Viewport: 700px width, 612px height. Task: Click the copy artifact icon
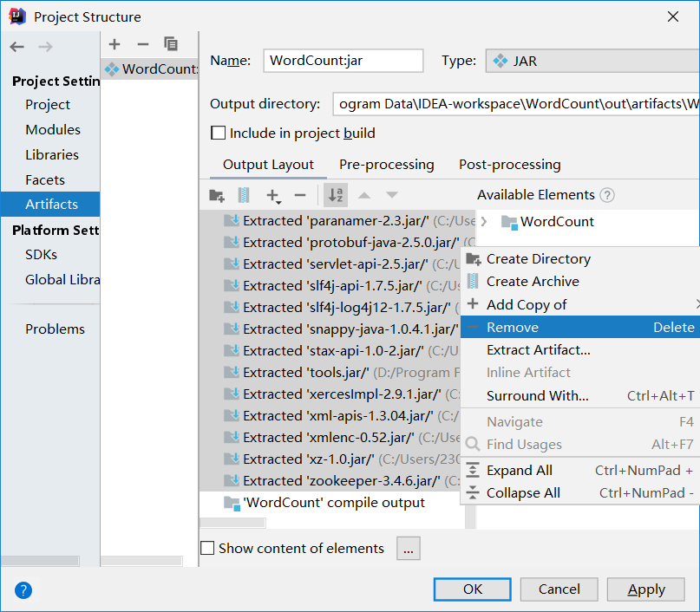(x=171, y=44)
